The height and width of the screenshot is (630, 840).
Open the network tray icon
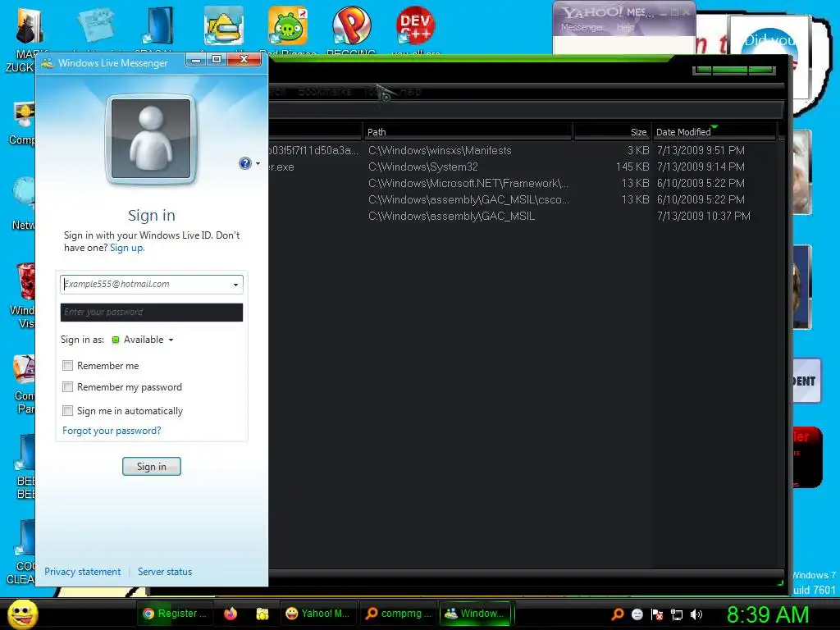pyautogui.click(x=677, y=615)
